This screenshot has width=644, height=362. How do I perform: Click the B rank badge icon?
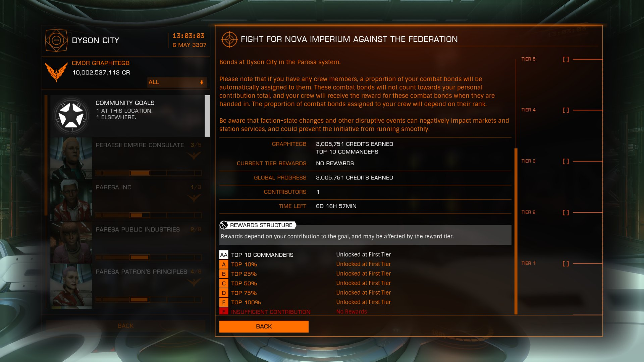click(x=224, y=274)
